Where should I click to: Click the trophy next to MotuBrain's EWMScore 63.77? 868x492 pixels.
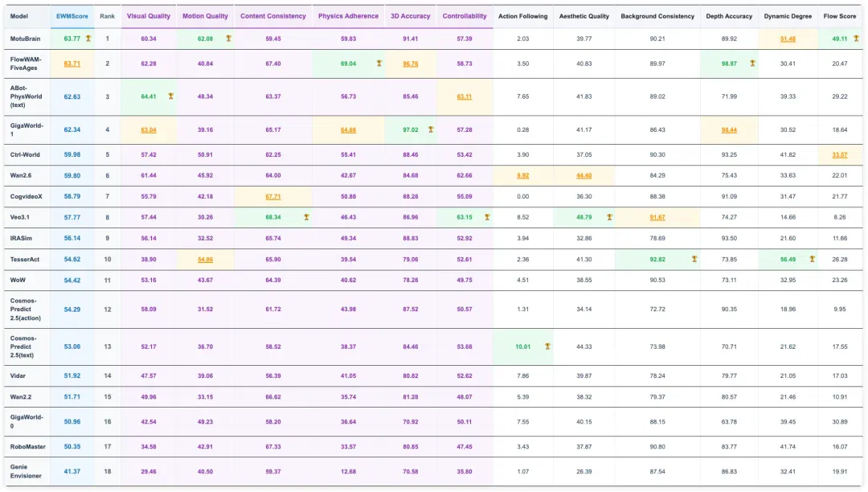click(88, 39)
